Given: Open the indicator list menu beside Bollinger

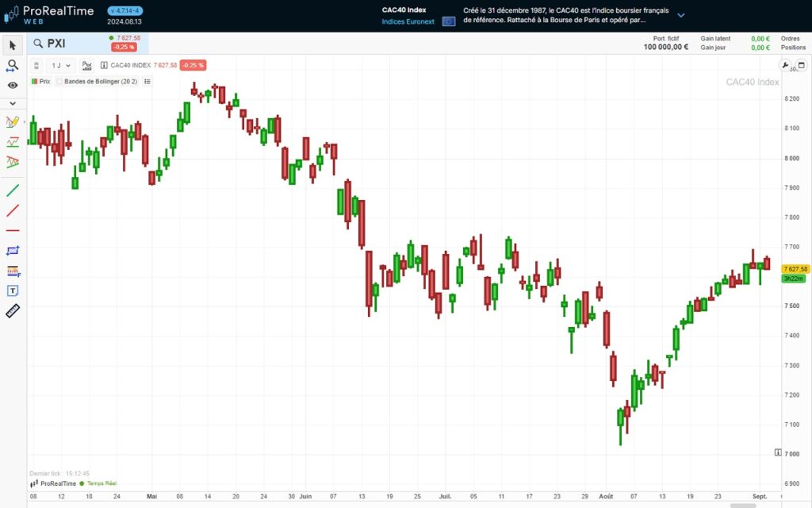Looking at the screenshot, I should click(x=147, y=82).
